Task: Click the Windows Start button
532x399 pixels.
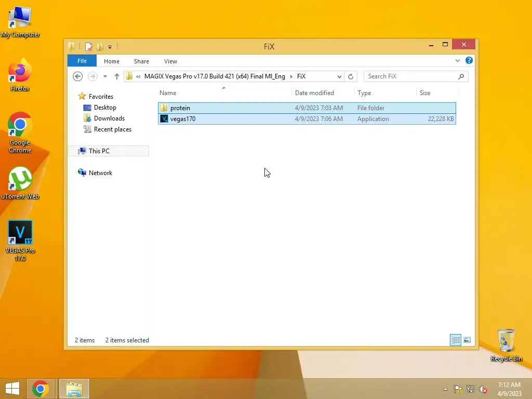Action: pos(12,389)
